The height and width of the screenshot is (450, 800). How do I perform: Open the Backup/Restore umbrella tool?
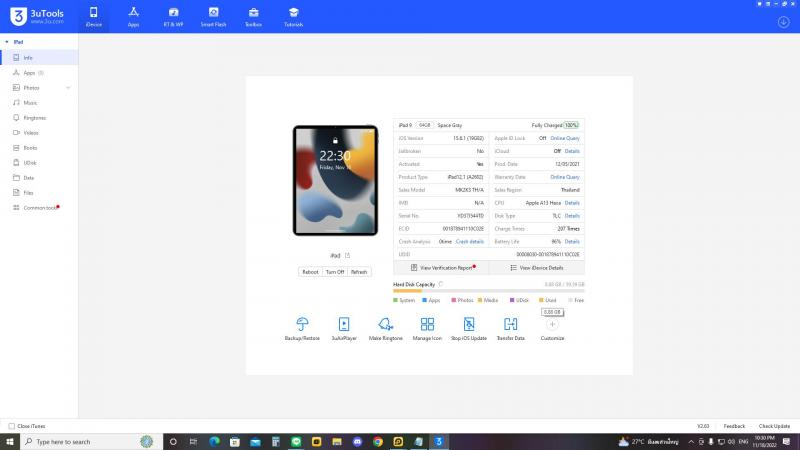(302, 325)
